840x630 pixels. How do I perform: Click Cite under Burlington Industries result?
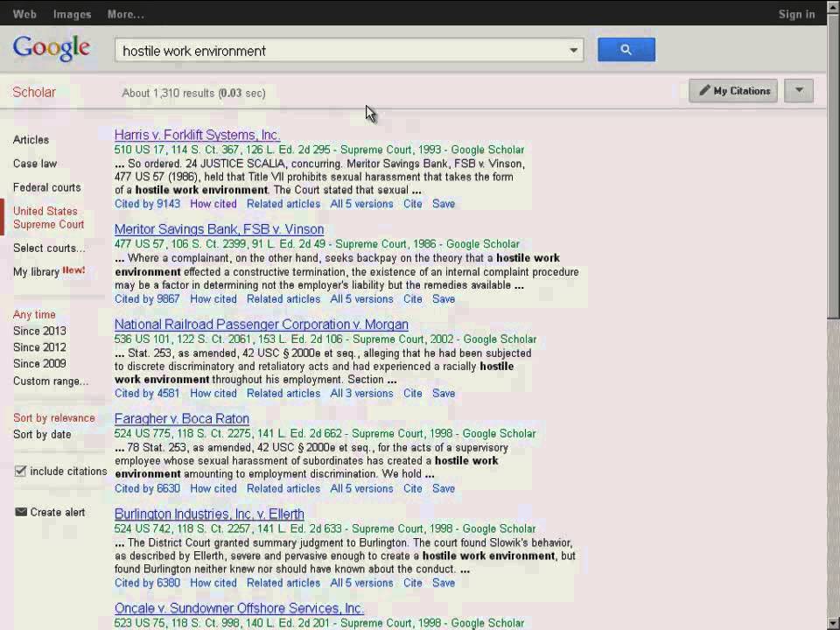coord(412,583)
